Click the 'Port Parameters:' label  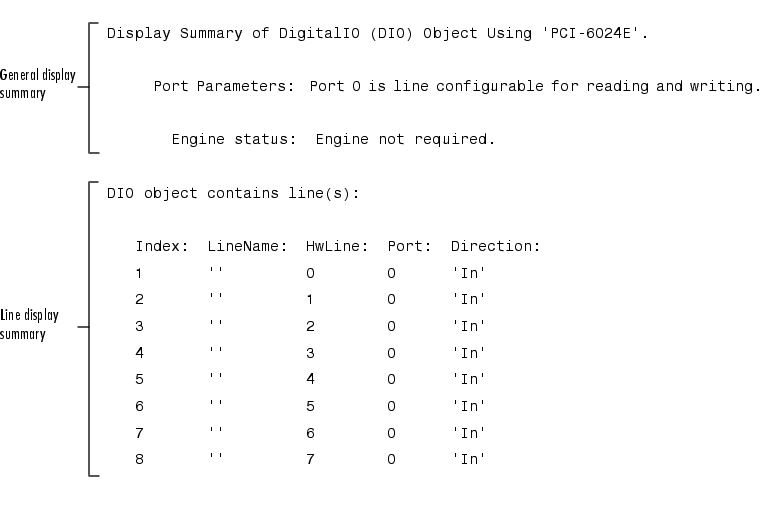[224, 86]
